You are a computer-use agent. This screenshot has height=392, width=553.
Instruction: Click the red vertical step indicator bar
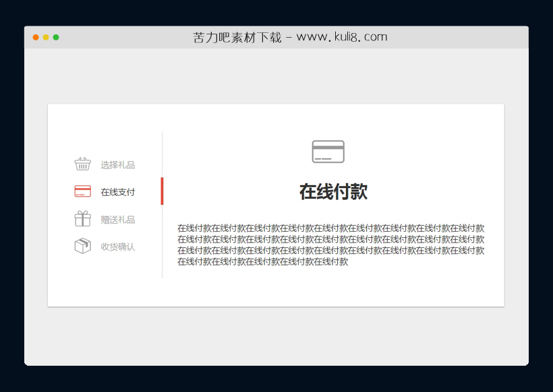pos(162,191)
